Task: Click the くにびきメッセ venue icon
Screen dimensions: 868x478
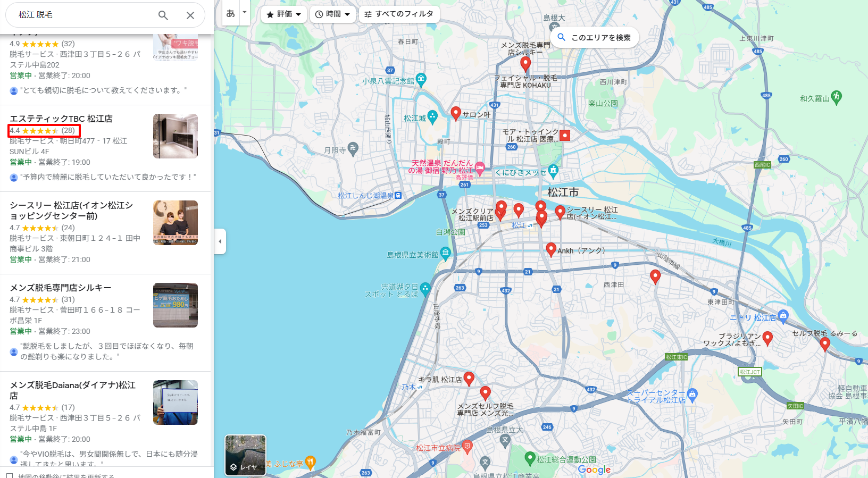Action: (x=553, y=171)
